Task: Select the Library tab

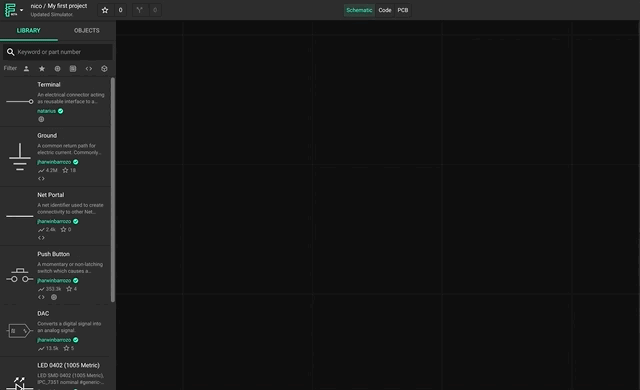Action: pyautogui.click(x=29, y=31)
